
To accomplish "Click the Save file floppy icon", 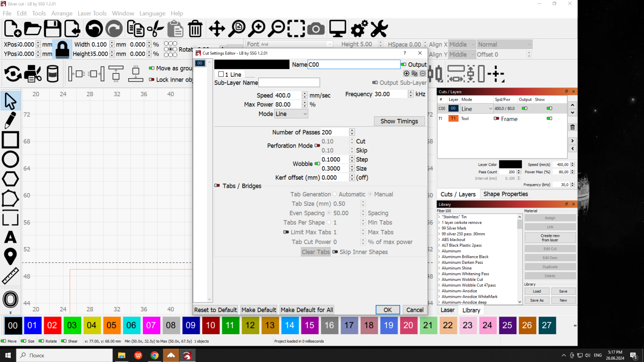I will (x=52, y=29).
